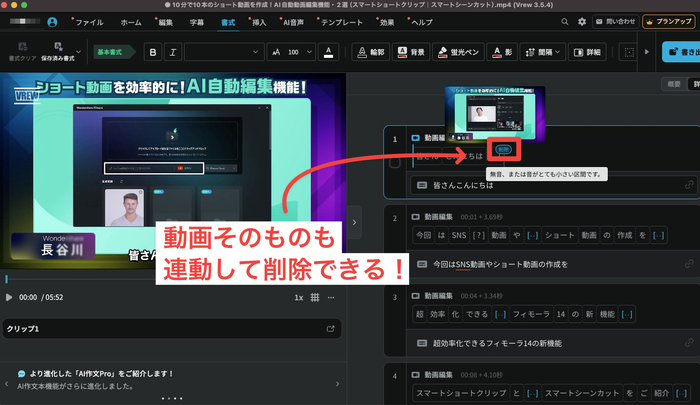This screenshot has height=405, width=700.
Task: Click the [?] unknown word in clip 2
Action: coord(478,235)
